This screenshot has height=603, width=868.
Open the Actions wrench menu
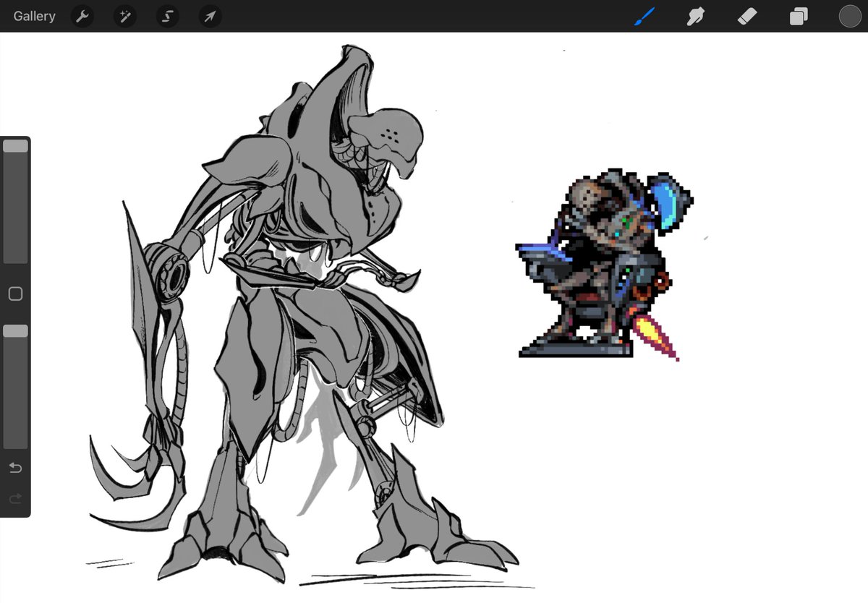coord(82,16)
